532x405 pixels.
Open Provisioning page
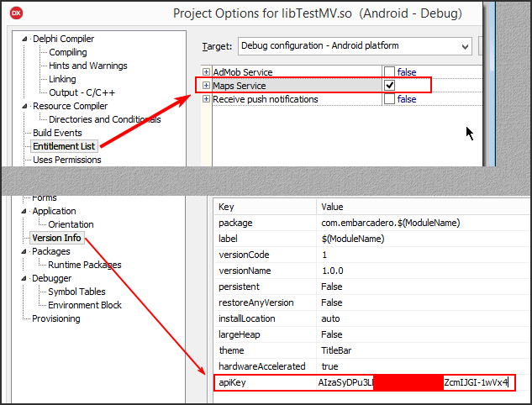pos(56,318)
